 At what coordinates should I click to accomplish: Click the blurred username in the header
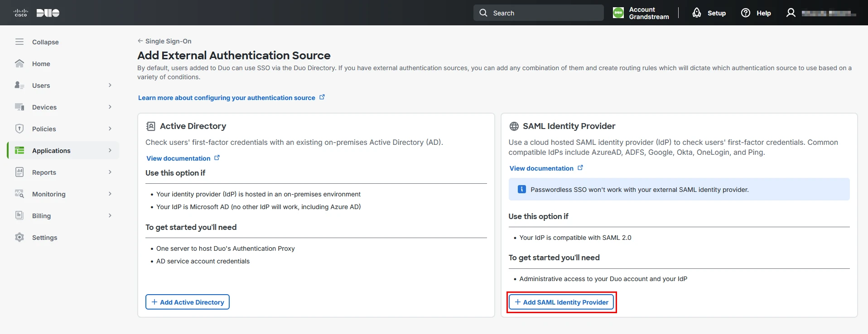point(829,13)
